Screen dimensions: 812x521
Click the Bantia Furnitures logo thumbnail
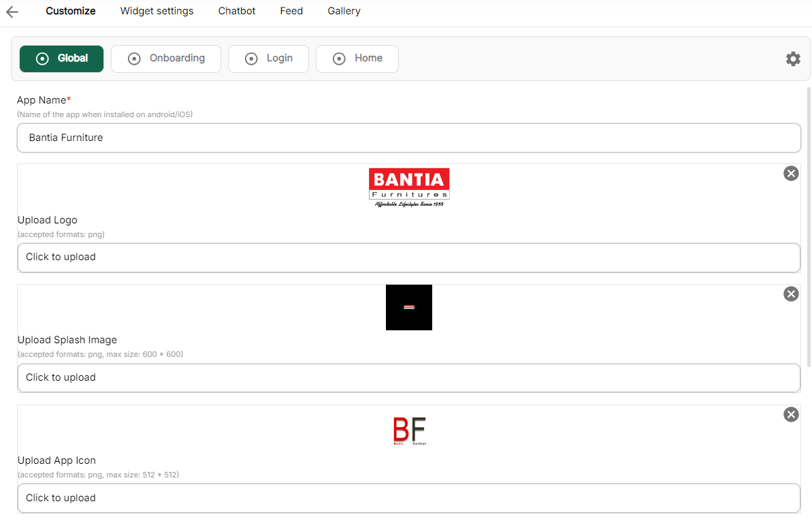tap(409, 187)
